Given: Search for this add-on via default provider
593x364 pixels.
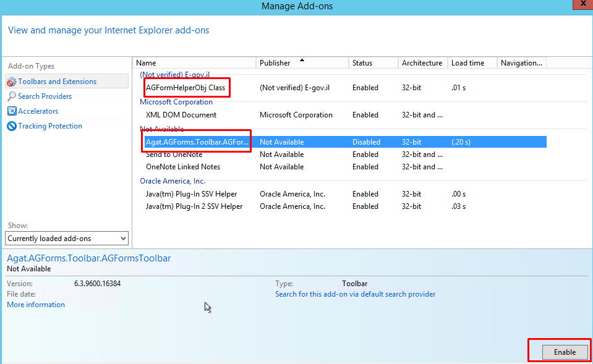Looking at the screenshot, I should (355, 294).
